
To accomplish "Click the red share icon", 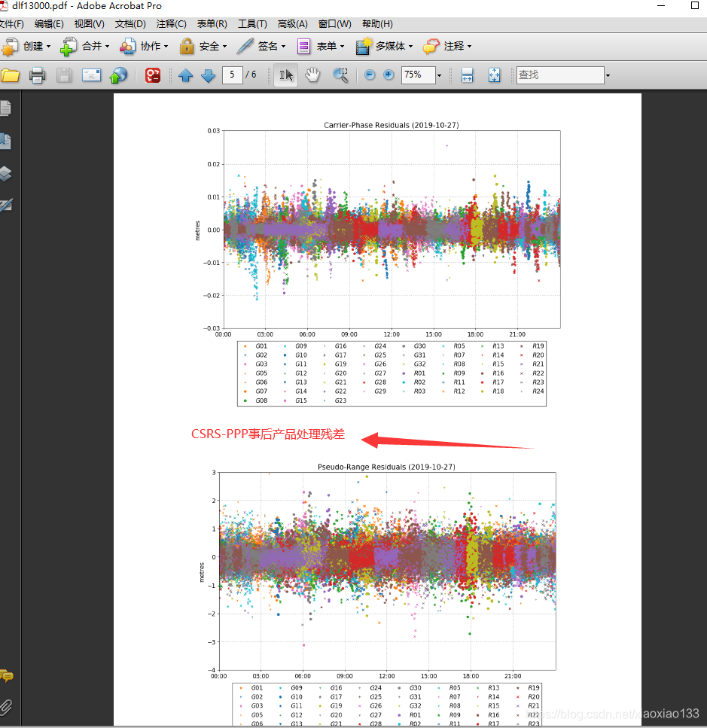I will pos(153,75).
